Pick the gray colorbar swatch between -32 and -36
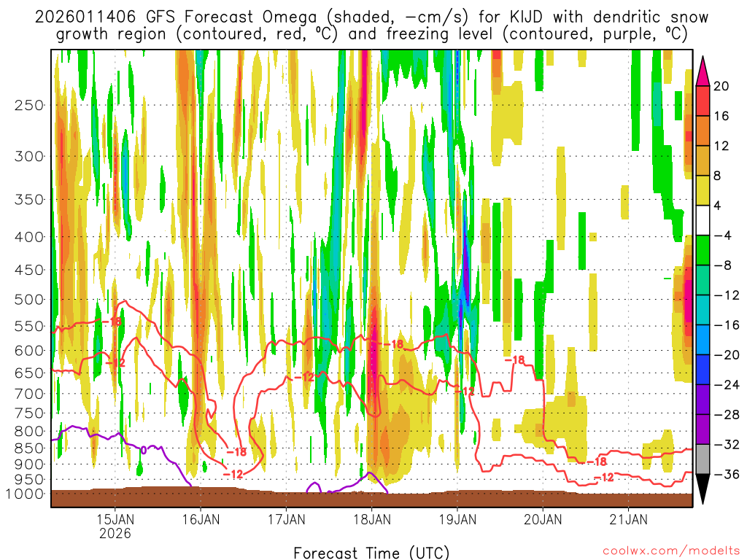 tap(703, 459)
